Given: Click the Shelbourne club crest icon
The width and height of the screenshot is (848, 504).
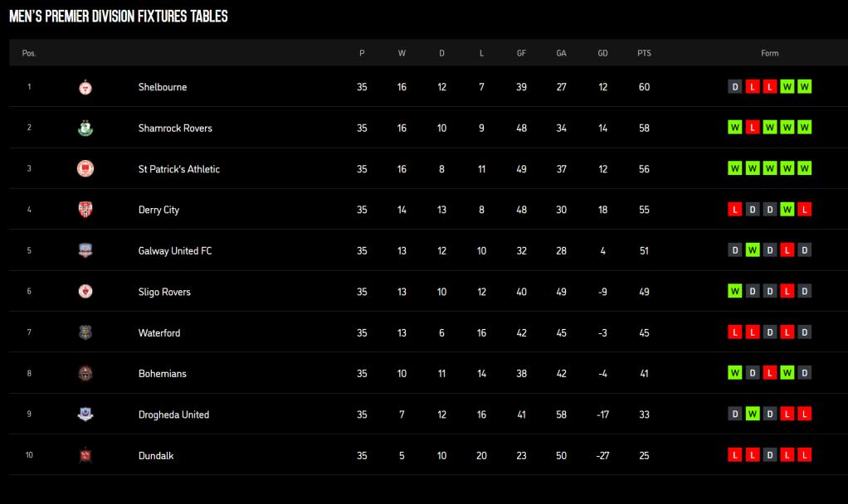Looking at the screenshot, I should pyautogui.click(x=85, y=87).
